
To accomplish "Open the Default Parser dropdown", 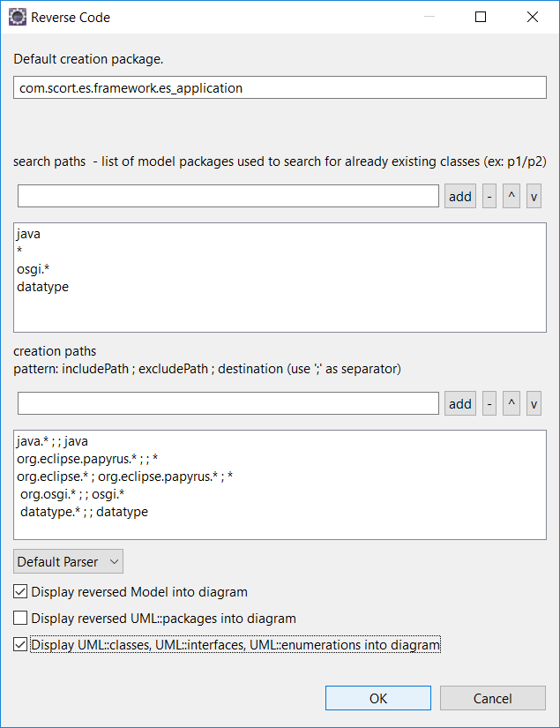I will tap(68, 562).
